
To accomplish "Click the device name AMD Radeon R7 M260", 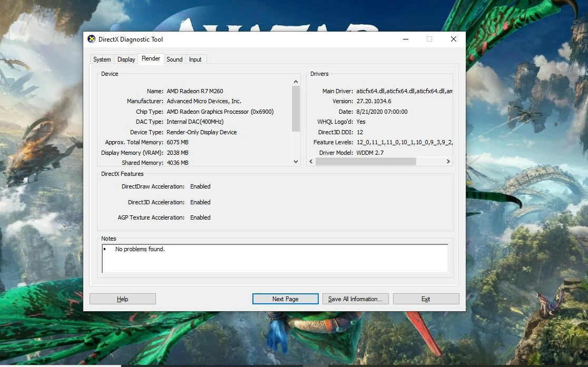I will click(194, 91).
